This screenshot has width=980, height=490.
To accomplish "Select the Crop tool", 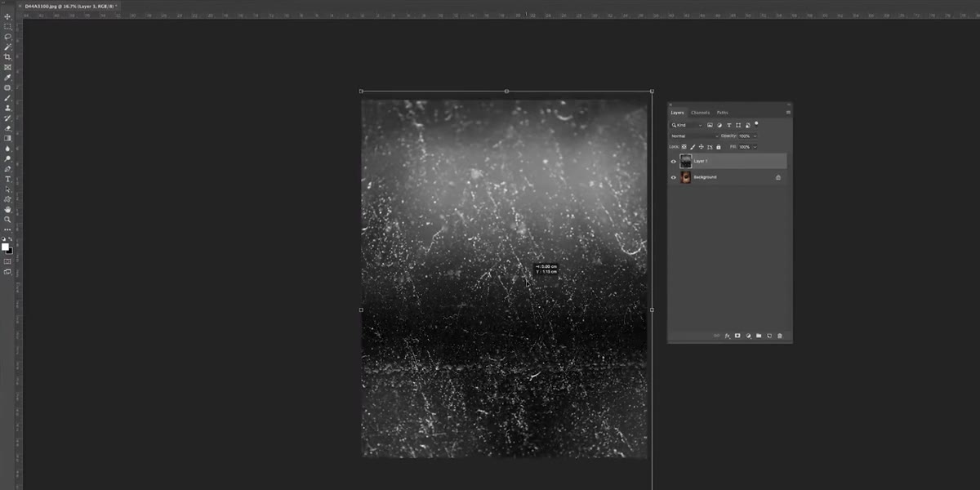I will coord(8,57).
